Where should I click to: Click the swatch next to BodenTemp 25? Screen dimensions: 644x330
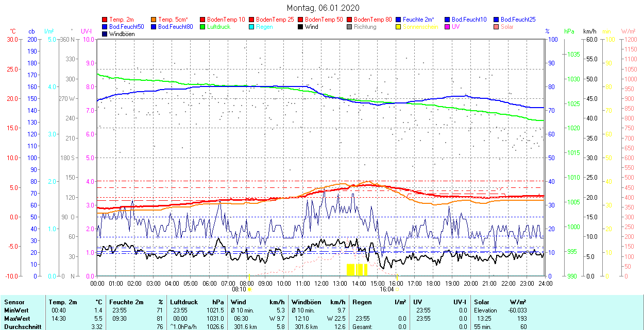[251, 20]
